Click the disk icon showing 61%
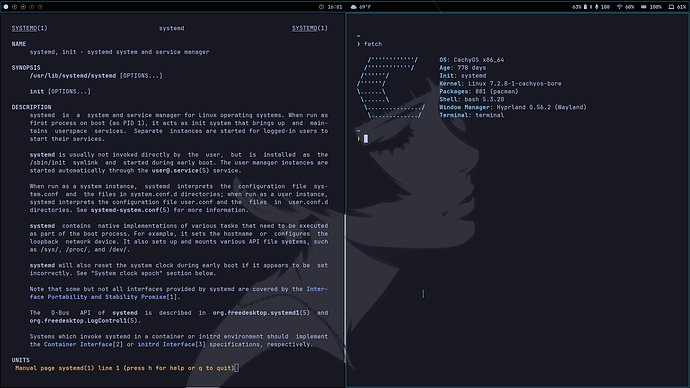The image size is (690, 388). 671,7
